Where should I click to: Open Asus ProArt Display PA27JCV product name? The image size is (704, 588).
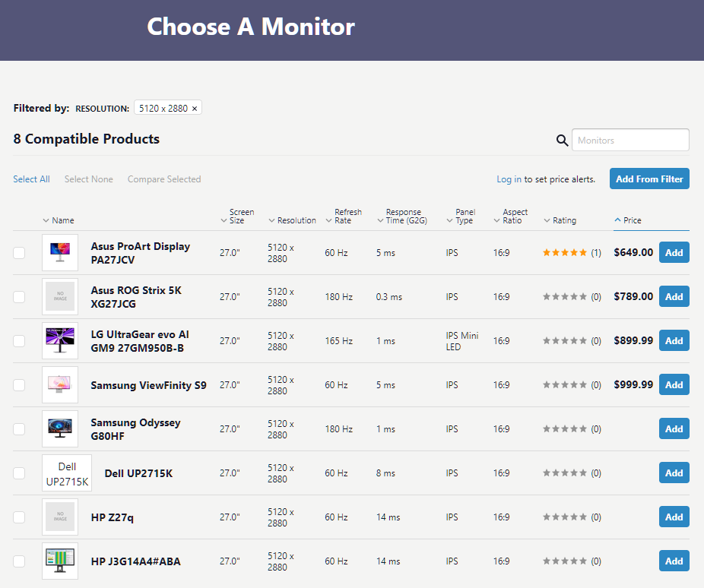141,253
